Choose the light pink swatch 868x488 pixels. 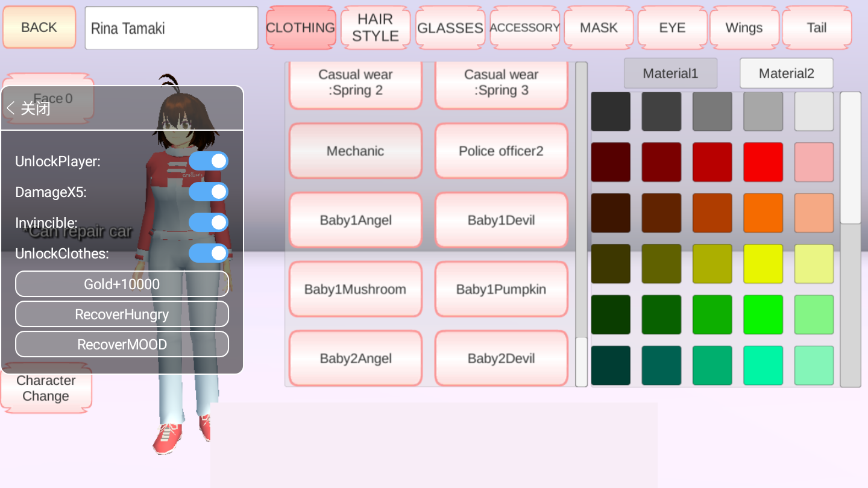[x=814, y=162]
